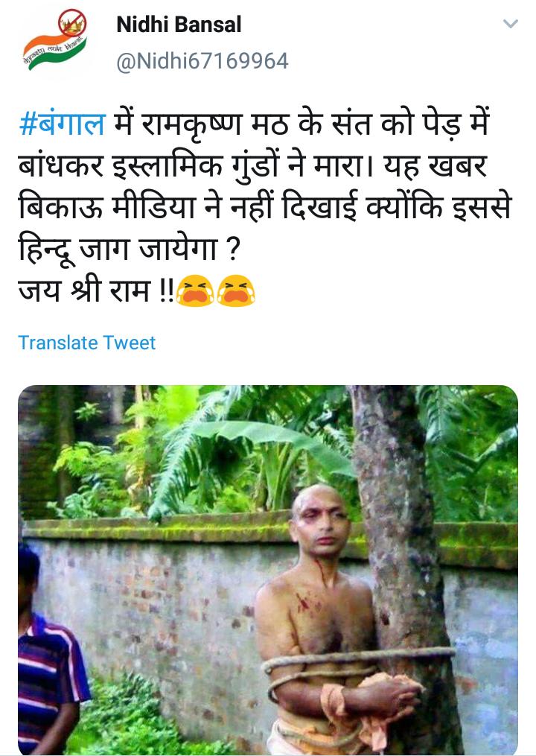Open the #बंगाल hashtag
The image size is (536, 756).
[62, 124]
